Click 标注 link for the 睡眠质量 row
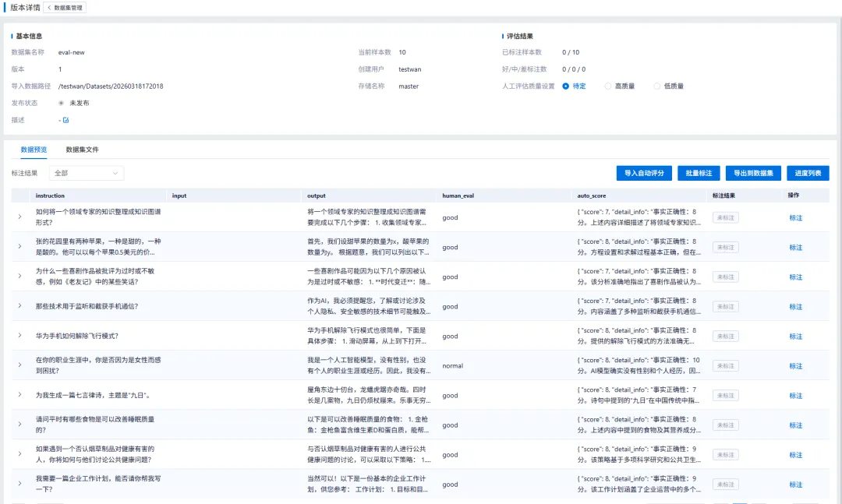The height and width of the screenshot is (504, 842). [795, 425]
